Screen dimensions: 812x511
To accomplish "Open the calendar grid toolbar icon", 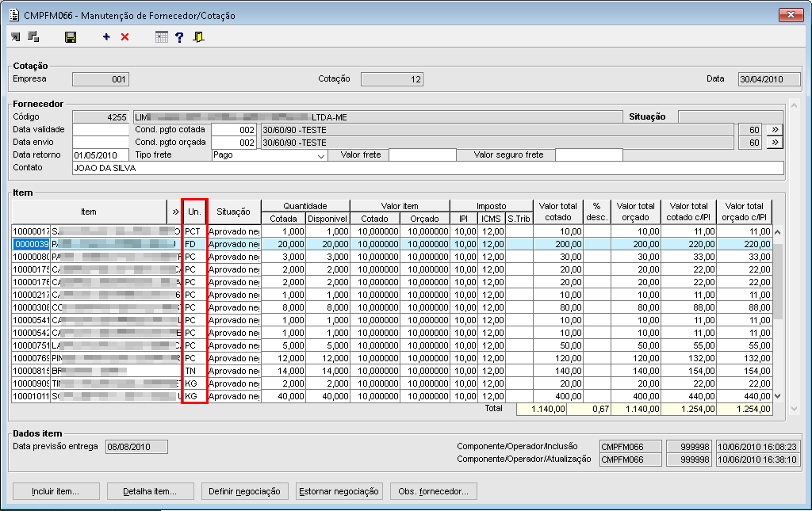I will (x=162, y=37).
